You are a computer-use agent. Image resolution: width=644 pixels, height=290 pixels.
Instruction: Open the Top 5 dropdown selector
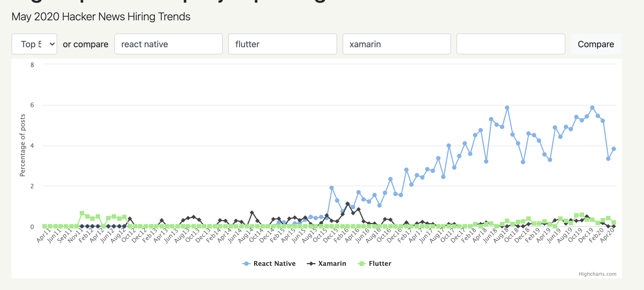(x=34, y=44)
